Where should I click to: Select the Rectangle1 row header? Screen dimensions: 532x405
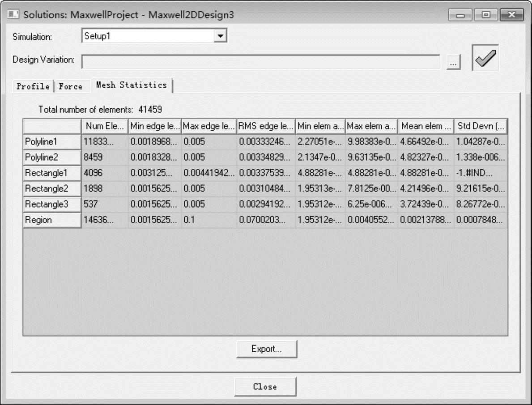(x=52, y=173)
